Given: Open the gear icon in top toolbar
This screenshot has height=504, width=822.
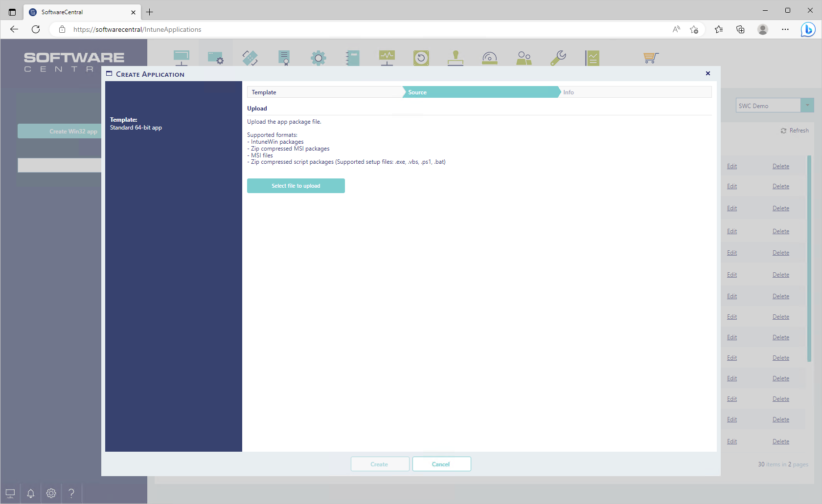Looking at the screenshot, I should point(318,58).
